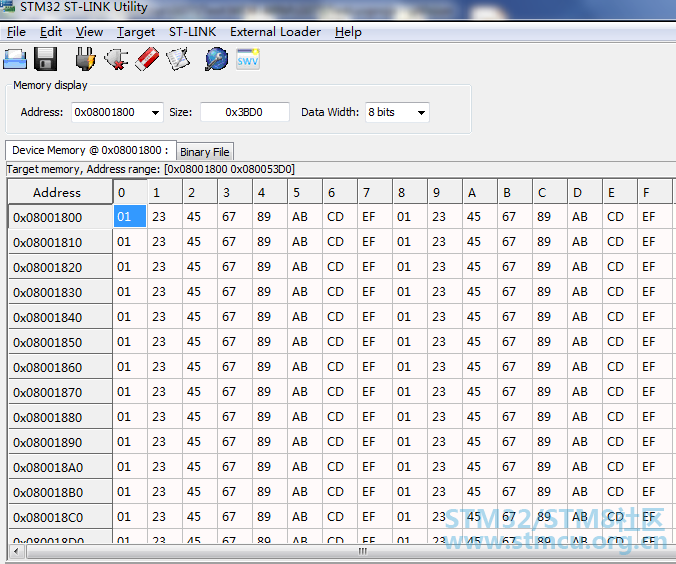Click cell 01 in column 8, row 0x08001850
Screen dimensions: 676x564
click(x=410, y=342)
